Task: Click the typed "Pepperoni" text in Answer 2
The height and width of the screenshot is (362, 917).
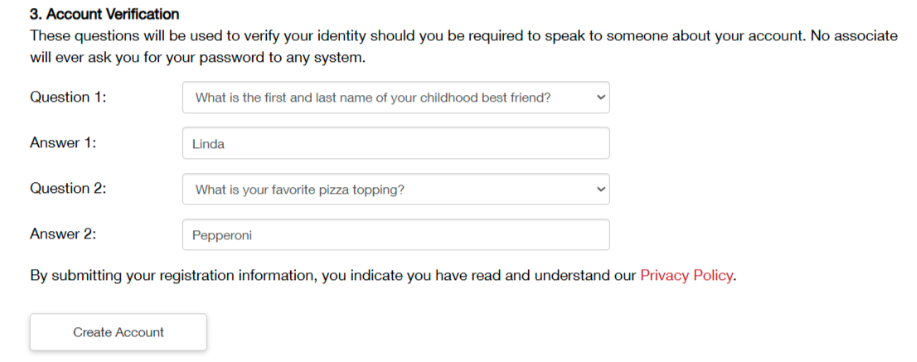Action: [x=222, y=236]
